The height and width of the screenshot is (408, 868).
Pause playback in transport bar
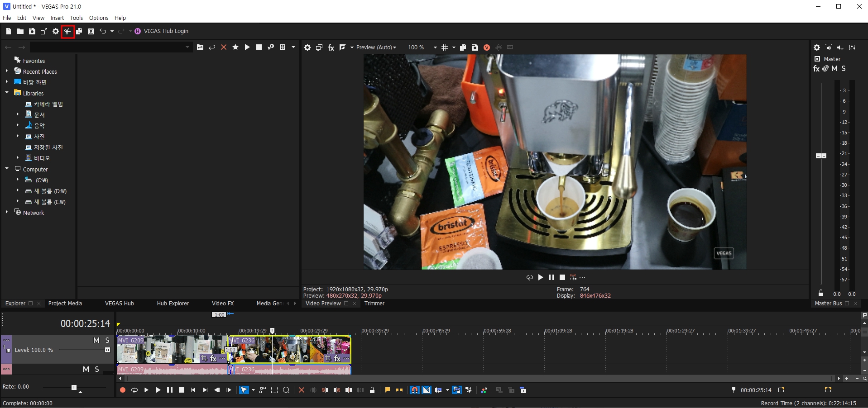170,390
